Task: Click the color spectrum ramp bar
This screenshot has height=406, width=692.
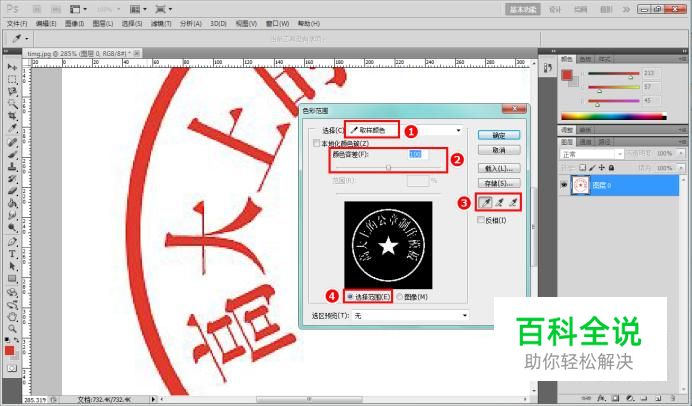Action: (x=613, y=117)
